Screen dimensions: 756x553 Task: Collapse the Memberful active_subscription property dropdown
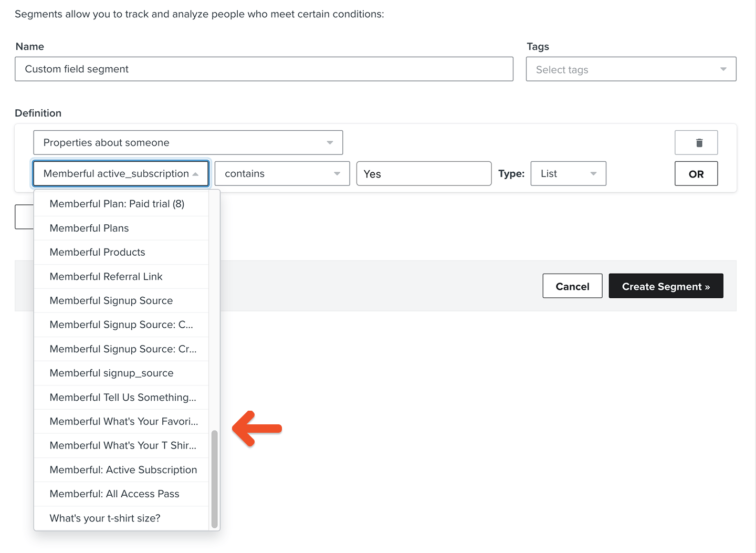tap(121, 173)
